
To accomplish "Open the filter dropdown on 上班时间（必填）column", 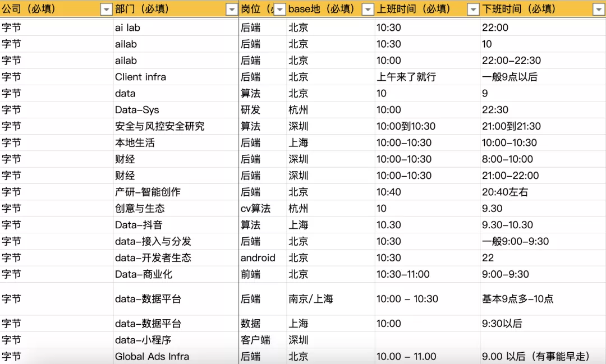I will click(x=472, y=9).
